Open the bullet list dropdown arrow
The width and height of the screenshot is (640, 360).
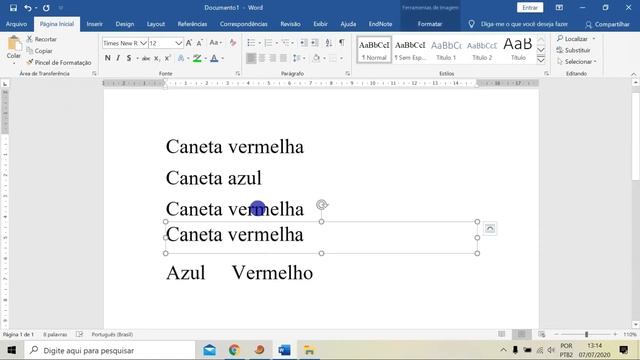pos(260,43)
